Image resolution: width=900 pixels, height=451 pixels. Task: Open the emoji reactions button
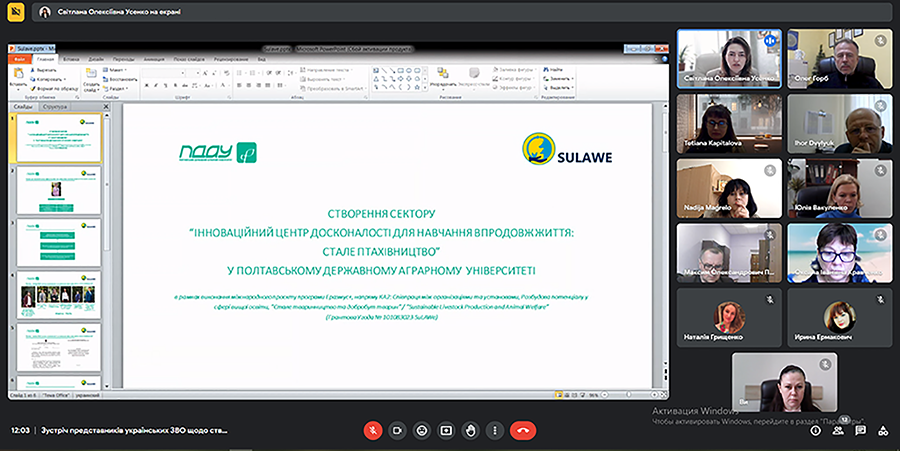coord(422,430)
